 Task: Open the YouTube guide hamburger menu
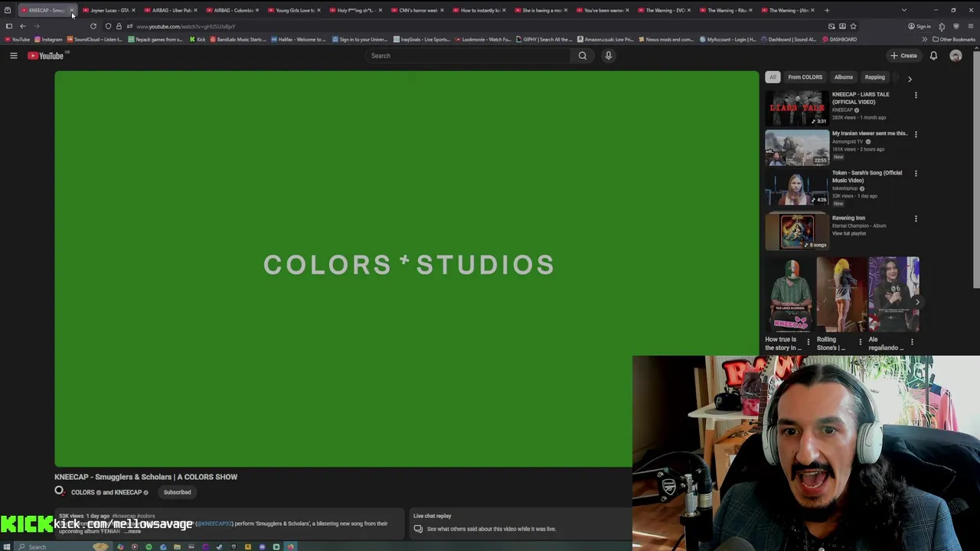click(13, 56)
